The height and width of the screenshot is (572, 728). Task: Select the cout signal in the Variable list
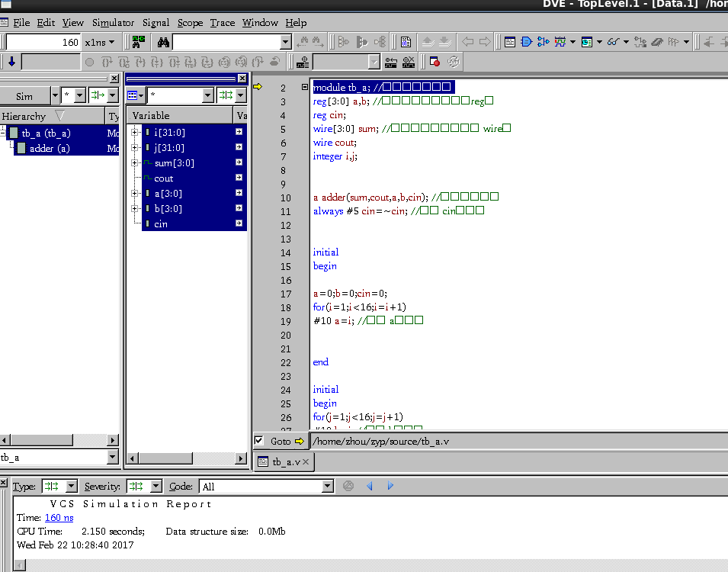point(163,178)
